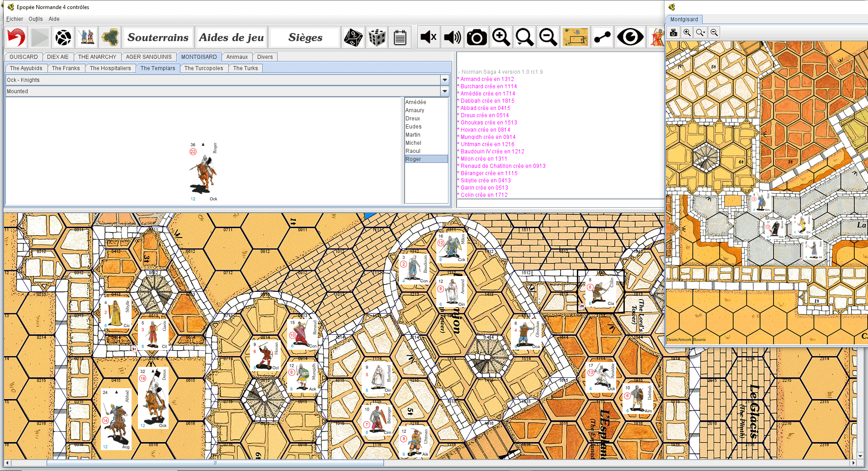Open the Aide menu

click(x=54, y=19)
